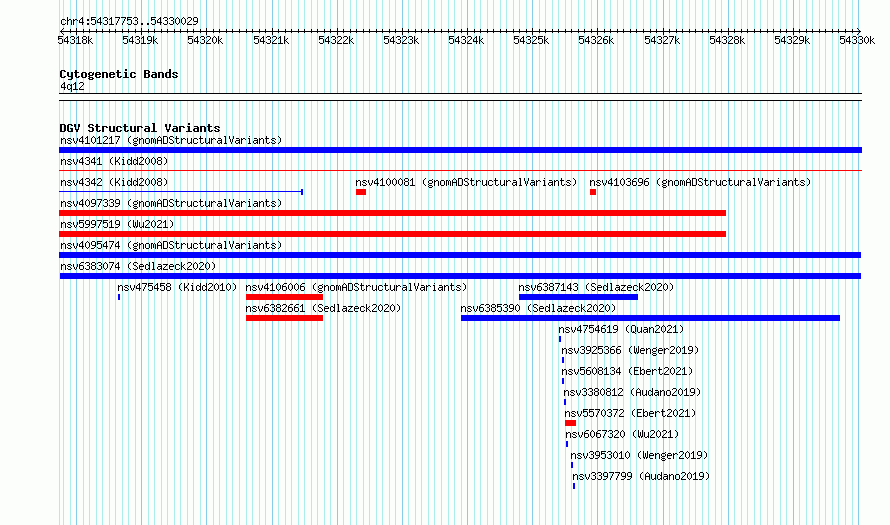This screenshot has width=890, height=525.
Task: Open nsv4106006 gnomAD variant label
Action: 356,287
